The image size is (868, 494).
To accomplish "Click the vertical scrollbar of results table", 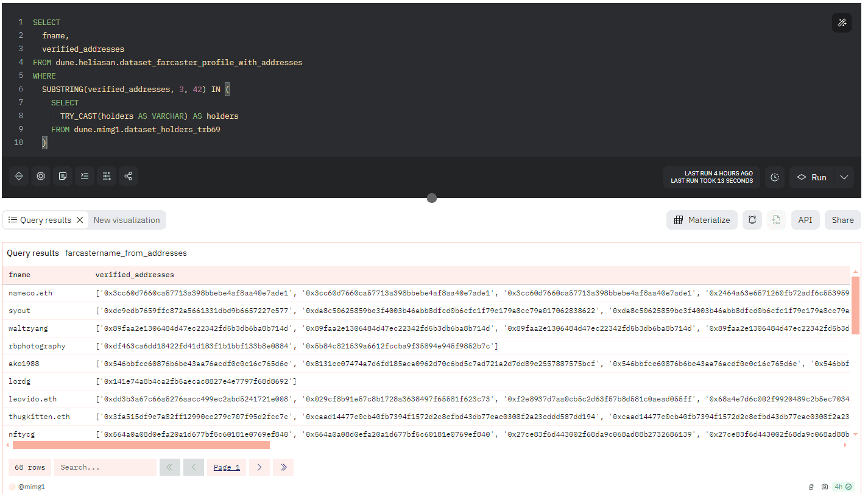I will (855, 305).
